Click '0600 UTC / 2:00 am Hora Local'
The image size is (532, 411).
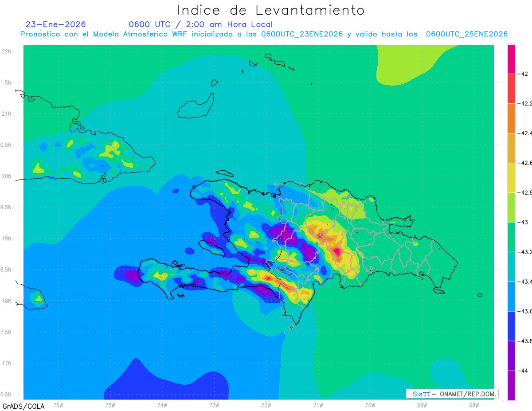click(x=201, y=24)
